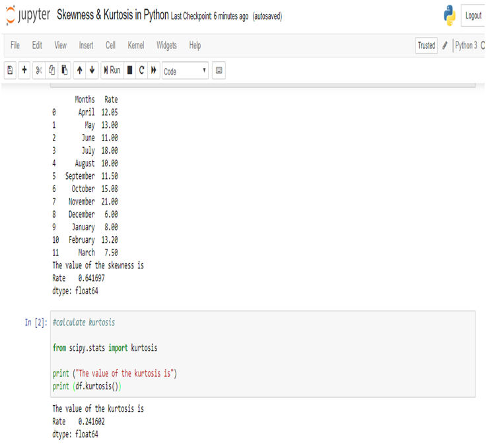Open the cell type Code dropdown
The width and height of the screenshot is (486, 448).
click(x=185, y=71)
